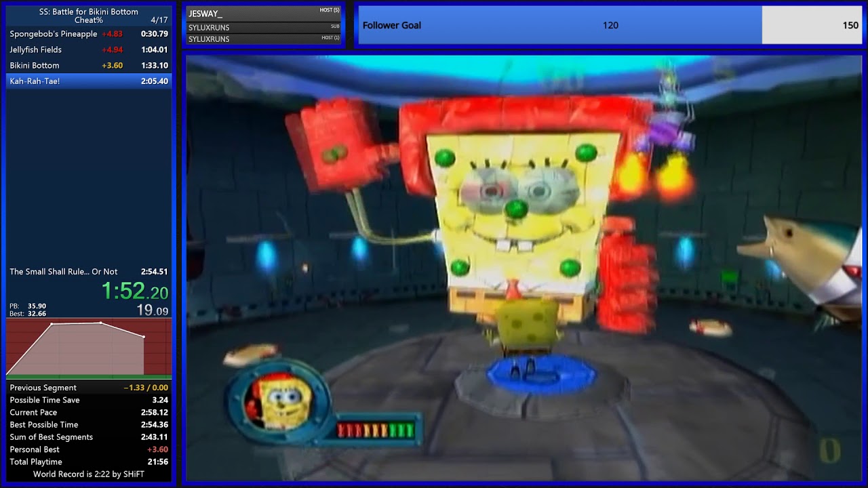Viewport: 868px width, 488px height.
Task: Click the Best Possible Time row
Action: pyautogui.click(x=89, y=425)
